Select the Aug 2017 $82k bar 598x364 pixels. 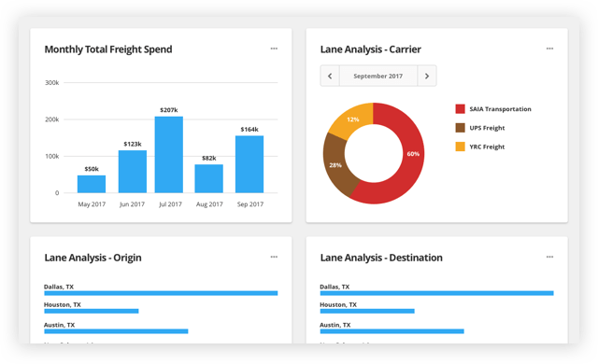click(209, 178)
